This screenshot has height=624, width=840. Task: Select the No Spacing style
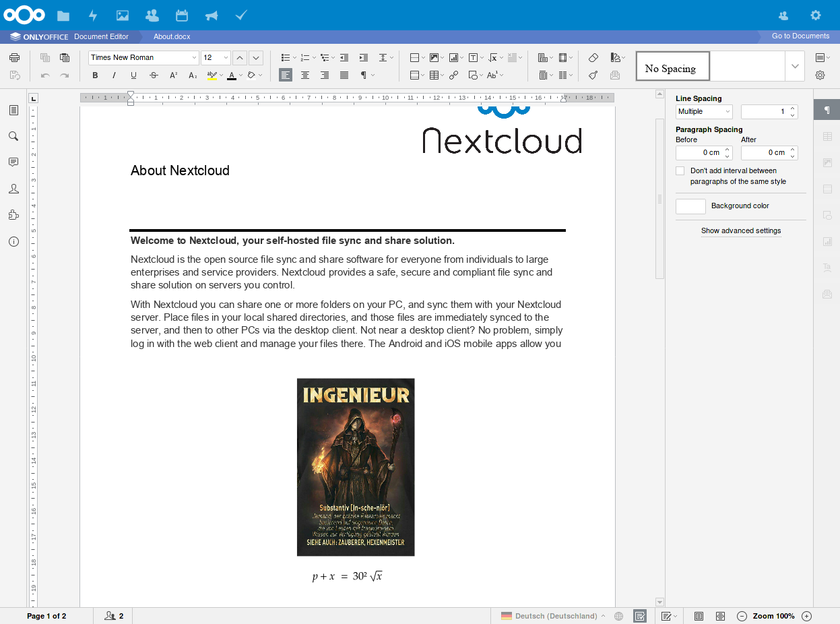pos(673,66)
